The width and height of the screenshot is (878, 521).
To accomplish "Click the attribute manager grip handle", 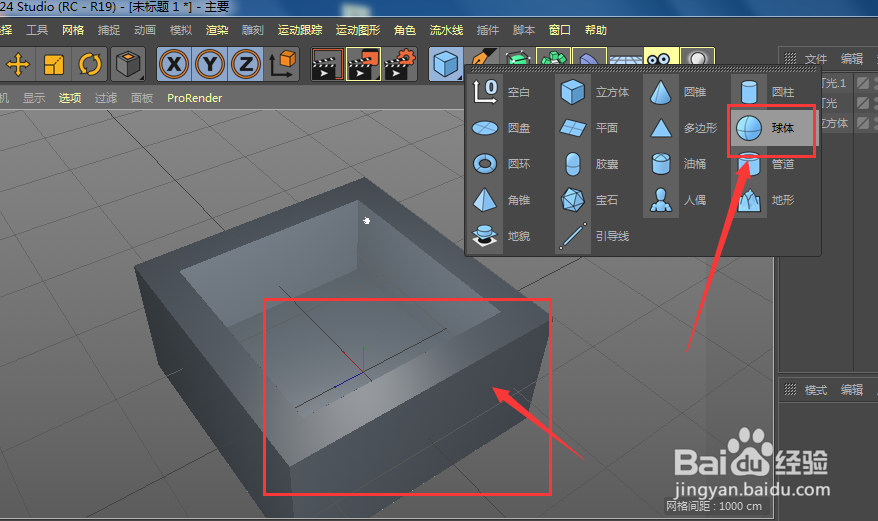I will click(x=790, y=389).
